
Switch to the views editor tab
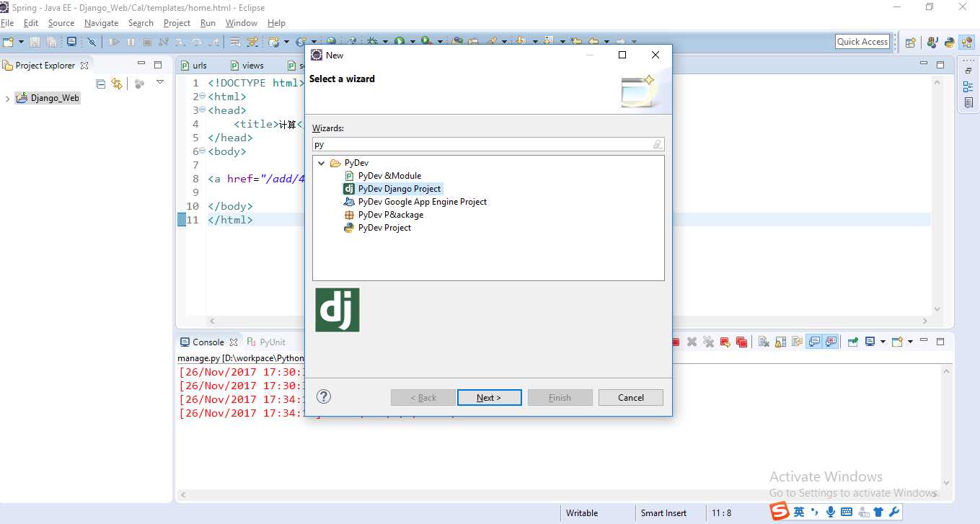tap(247, 65)
